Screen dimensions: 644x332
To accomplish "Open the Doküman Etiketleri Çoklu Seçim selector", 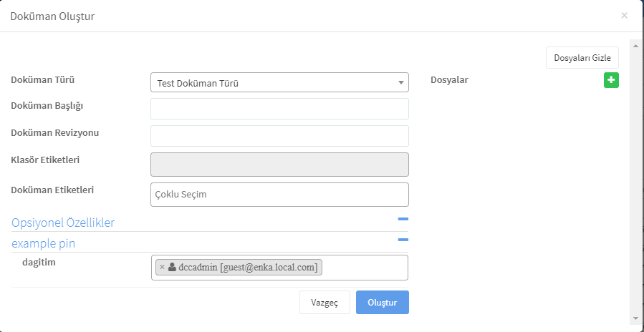I will tap(279, 195).
